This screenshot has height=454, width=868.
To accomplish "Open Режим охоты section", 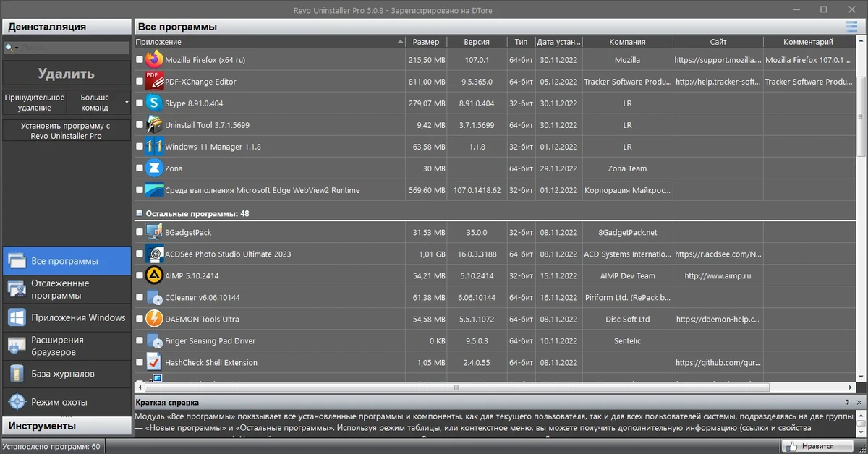I will pos(67,401).
